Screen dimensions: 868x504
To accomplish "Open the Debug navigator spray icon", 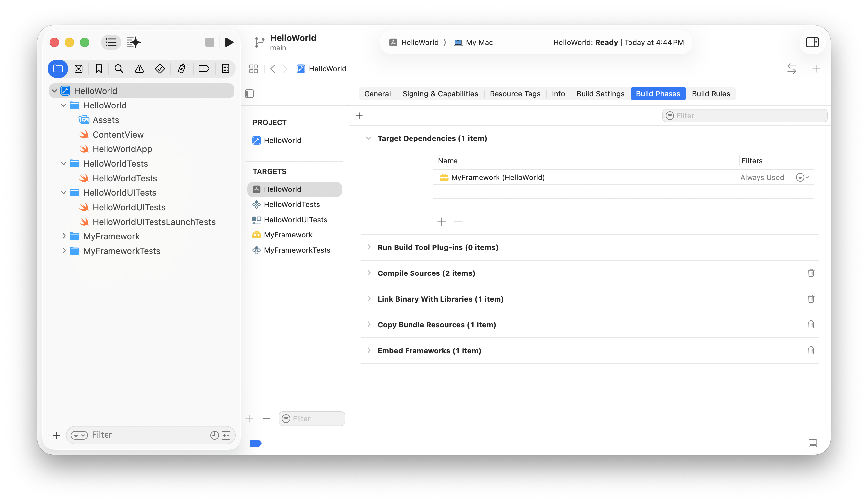I will click(183, 69).
